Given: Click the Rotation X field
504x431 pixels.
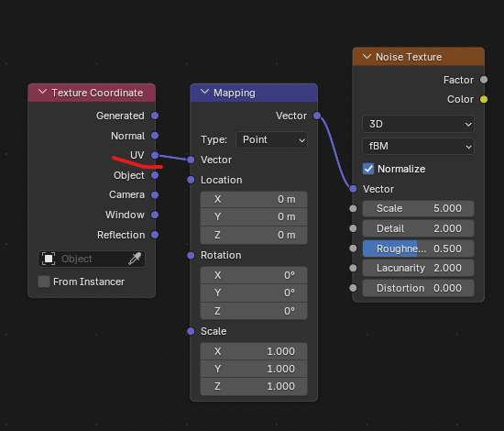Looking at the screenshot, I should click(254, 275).
